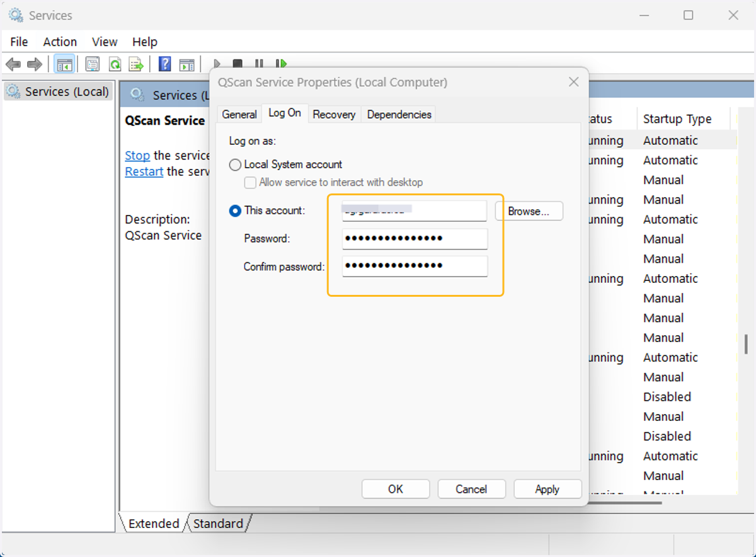Click the This account name field

tap(415, 211)
